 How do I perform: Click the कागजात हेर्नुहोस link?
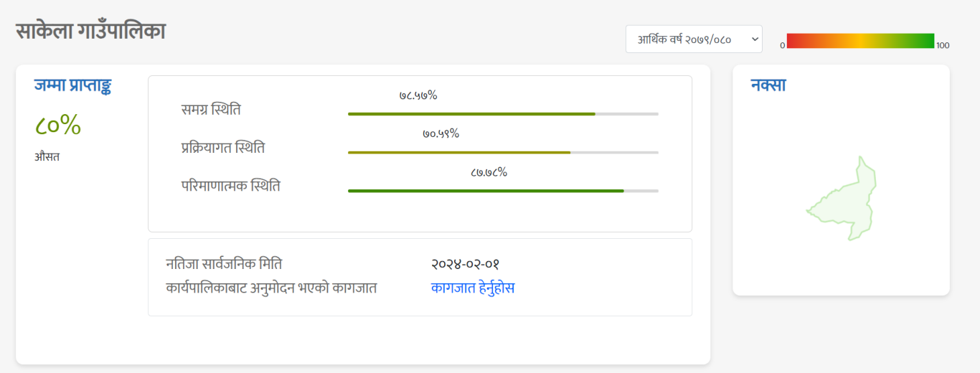tap(473, 288)
